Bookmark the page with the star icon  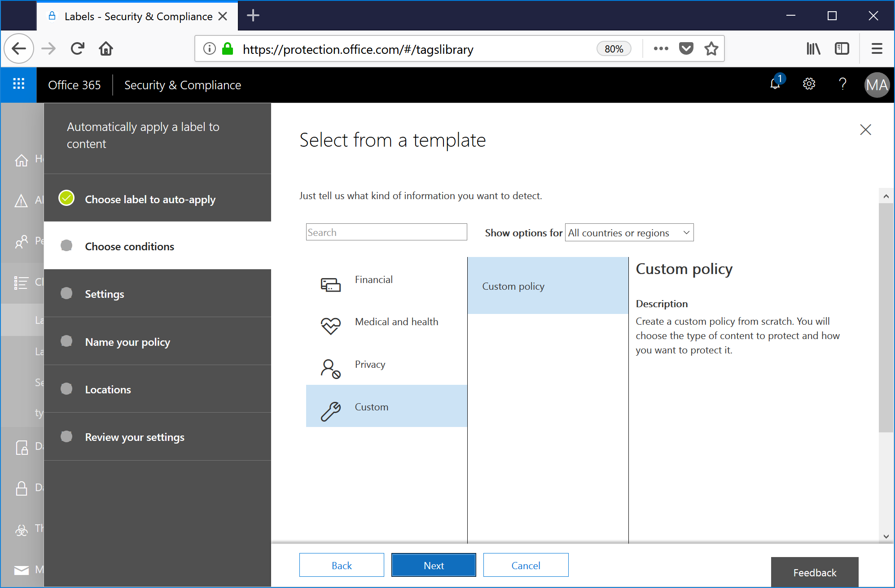pyautogui.click(x=711, y=48)
